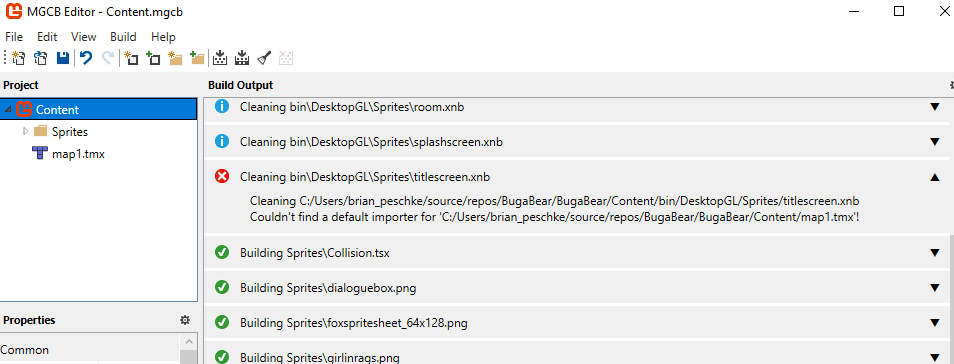Click the 'Building Sprites\foxspritesheet_64x128.png' text
Screen dimensions: 954x364
(353, 323)
